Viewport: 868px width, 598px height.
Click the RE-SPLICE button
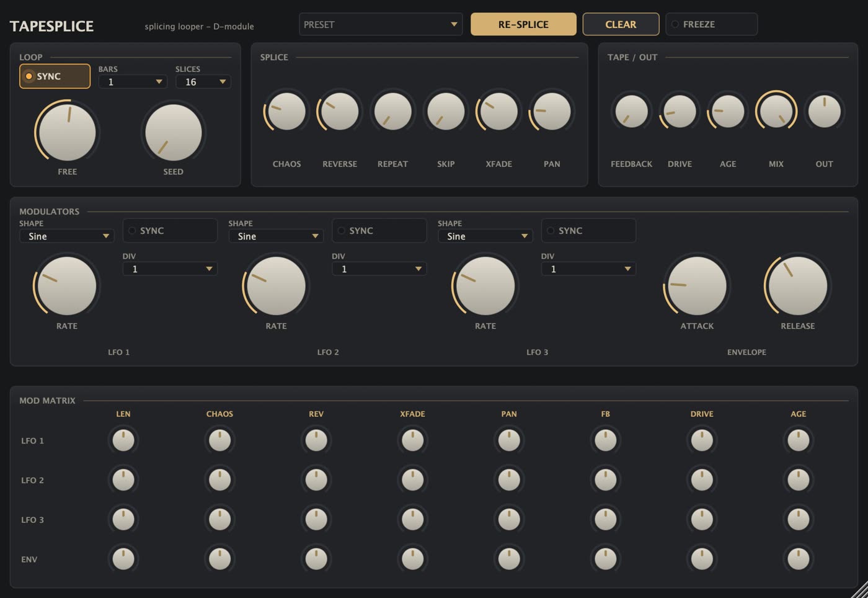523,24
